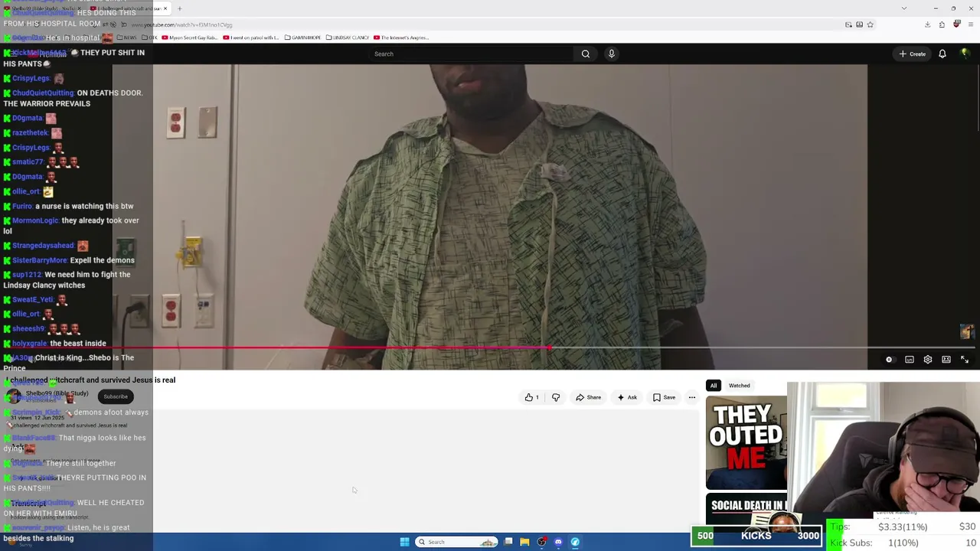The height and width of the screenshot is (551, 980).
Task: Click the Windows taskbar search box
Action: (x=456, y=542)
